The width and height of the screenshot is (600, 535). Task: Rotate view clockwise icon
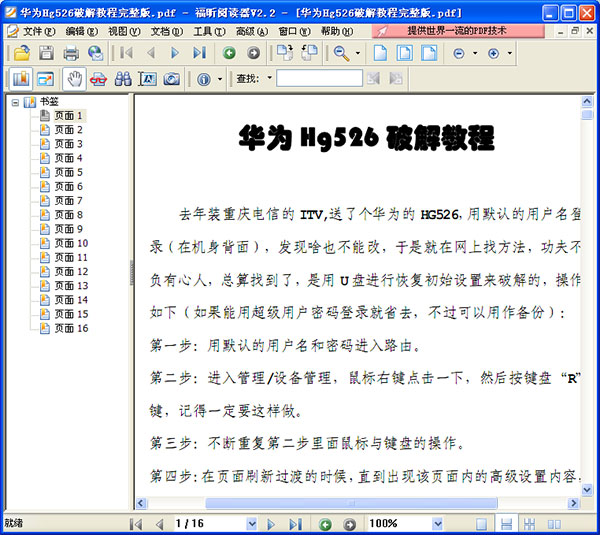coord(285,53)
